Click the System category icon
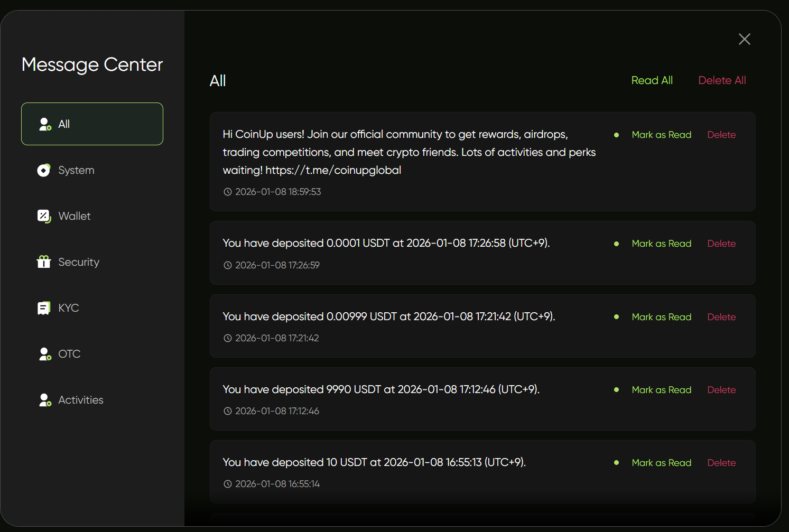This screenshot has height=532, width=789. [x=44, y=170]
